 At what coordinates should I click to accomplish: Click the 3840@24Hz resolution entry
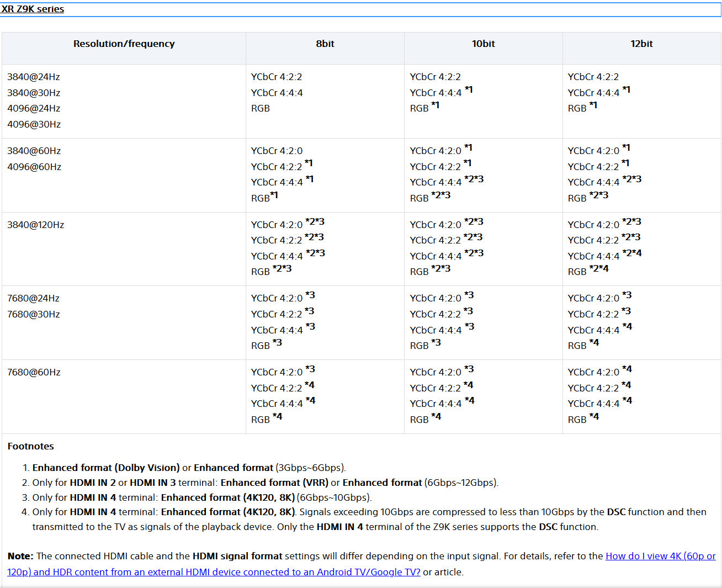pos(34,77)
